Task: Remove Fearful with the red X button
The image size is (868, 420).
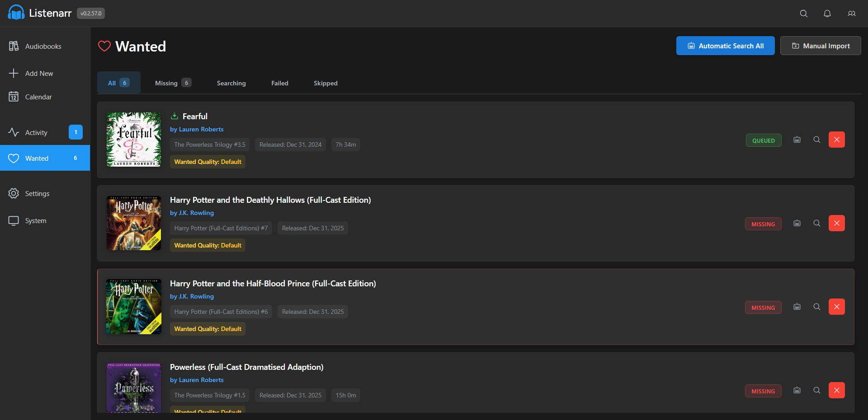Action: click(x=837, y=140)
